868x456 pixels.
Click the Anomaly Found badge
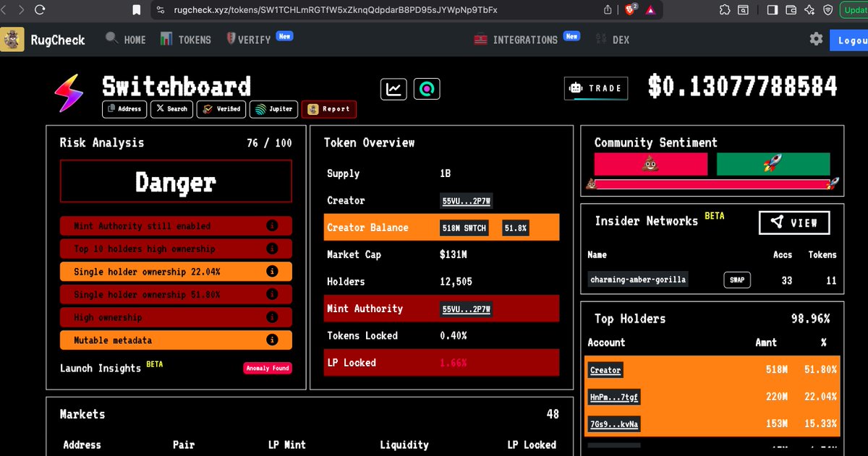pos(268,368)
